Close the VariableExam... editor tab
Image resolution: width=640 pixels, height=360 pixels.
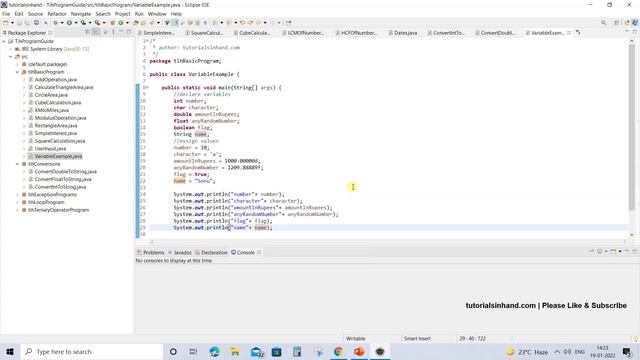569,33
